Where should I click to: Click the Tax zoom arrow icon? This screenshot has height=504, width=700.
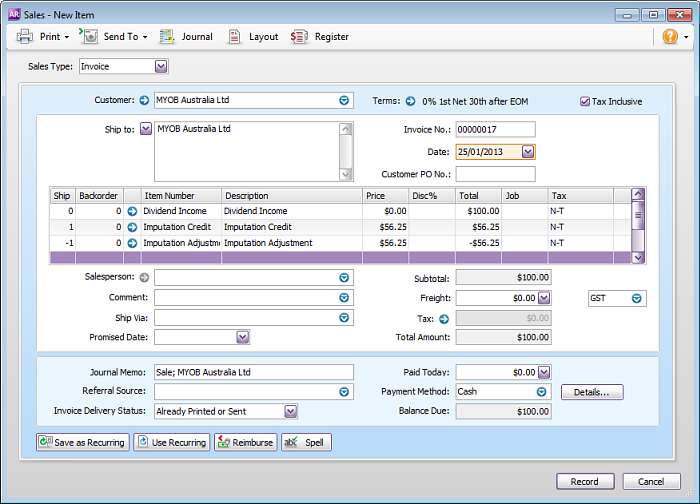tap(444, 319)
